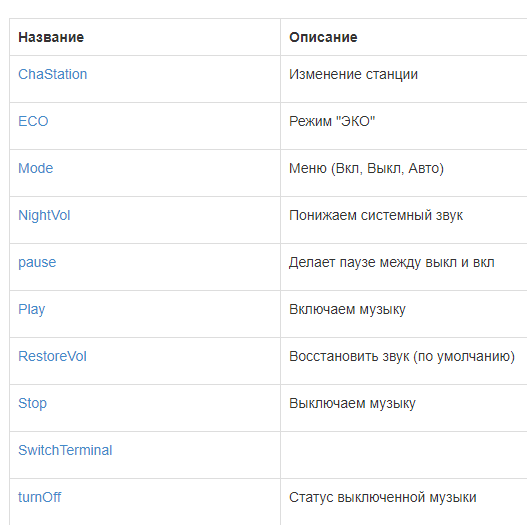Open the SwitchTerminal link

point(65,450)
